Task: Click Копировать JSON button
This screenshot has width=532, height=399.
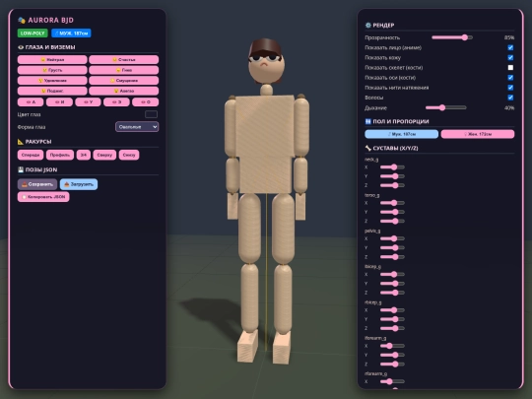Action: click(43, 197)
